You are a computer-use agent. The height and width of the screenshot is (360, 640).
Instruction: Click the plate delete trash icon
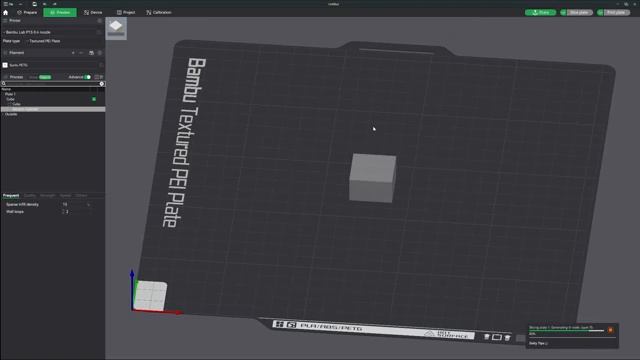point(507,338)
